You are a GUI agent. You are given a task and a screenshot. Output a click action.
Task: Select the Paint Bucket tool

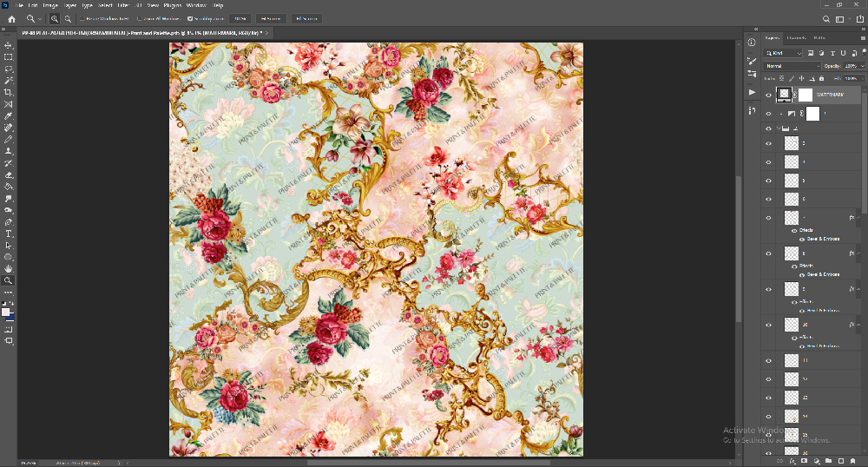click(x=9, y=187)
